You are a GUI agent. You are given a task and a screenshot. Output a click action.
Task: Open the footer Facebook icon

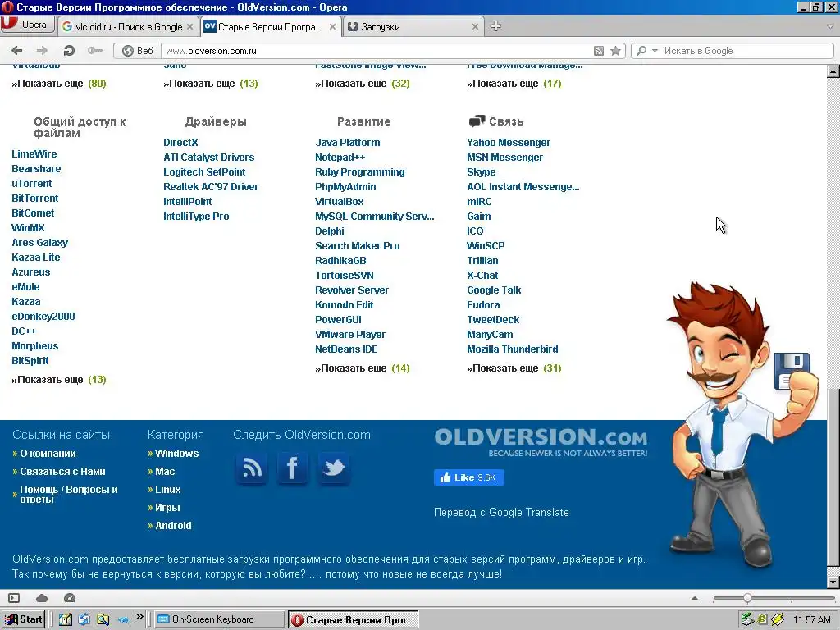click(x=293, y=468)
